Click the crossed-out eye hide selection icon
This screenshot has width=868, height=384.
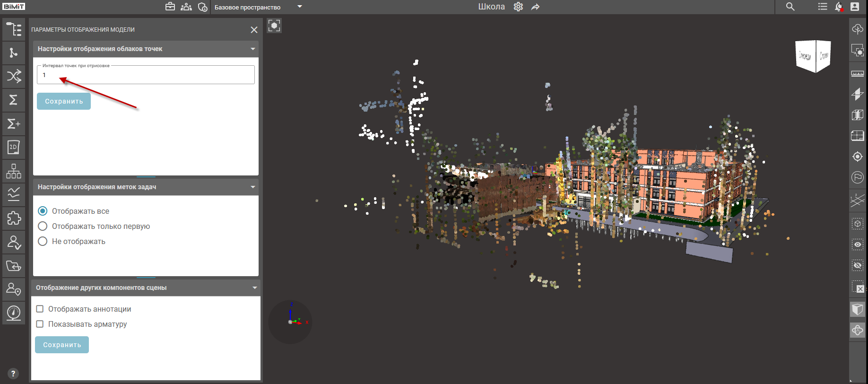[x=857, y=265]
